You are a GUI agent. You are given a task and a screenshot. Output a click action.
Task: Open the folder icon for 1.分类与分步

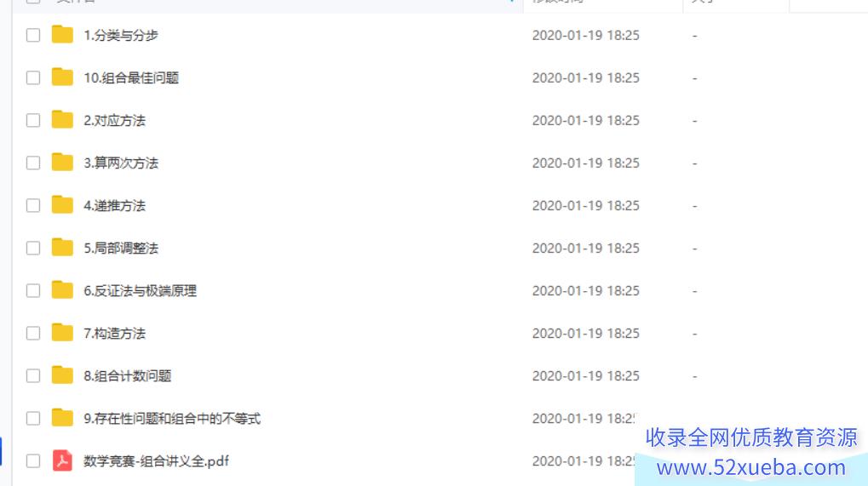[x=62, y=35]
